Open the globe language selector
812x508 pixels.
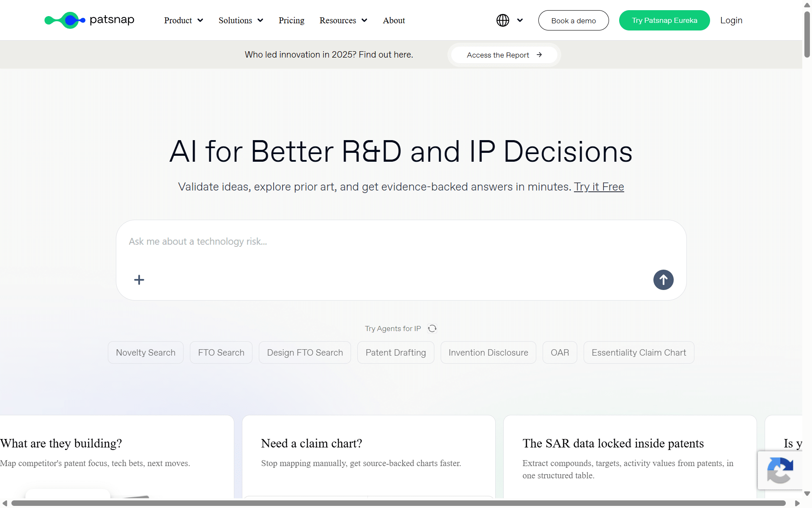point(502,20)
